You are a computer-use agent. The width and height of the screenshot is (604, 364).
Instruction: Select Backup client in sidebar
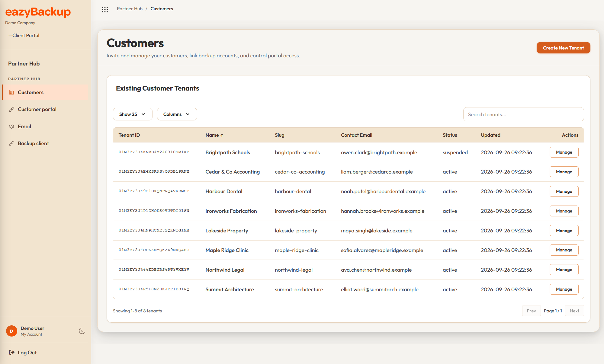pyautogui.click(x=45, y=143)
